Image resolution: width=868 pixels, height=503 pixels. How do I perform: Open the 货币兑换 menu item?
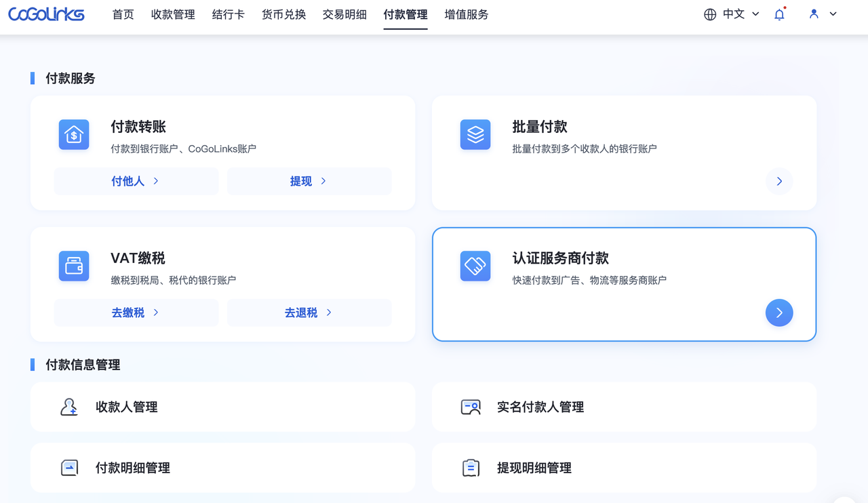point(283,14)
